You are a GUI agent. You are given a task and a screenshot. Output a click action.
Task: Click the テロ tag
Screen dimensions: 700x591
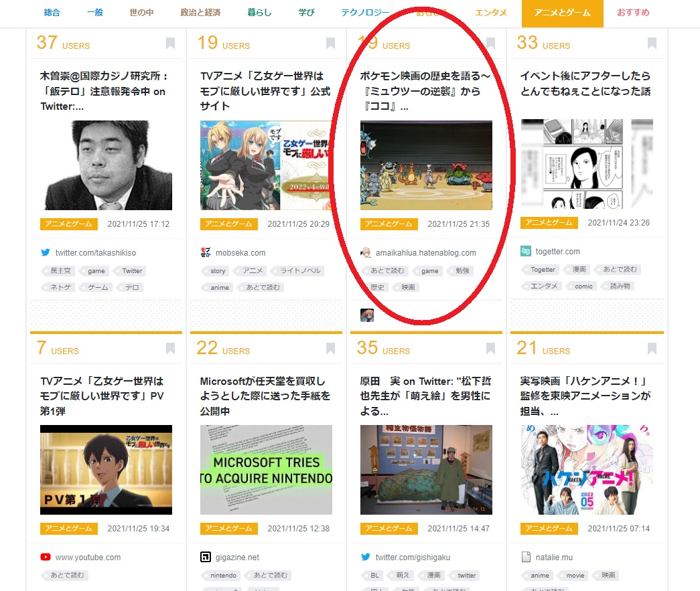pos(131,287)
